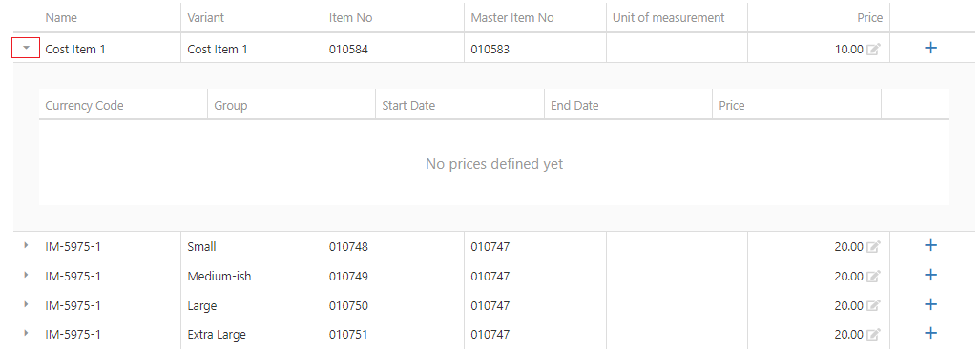The width and height of the screenshot is (980, 352).
Task: Edit price pencil for the Large variant
Action: tap(873, 305)
